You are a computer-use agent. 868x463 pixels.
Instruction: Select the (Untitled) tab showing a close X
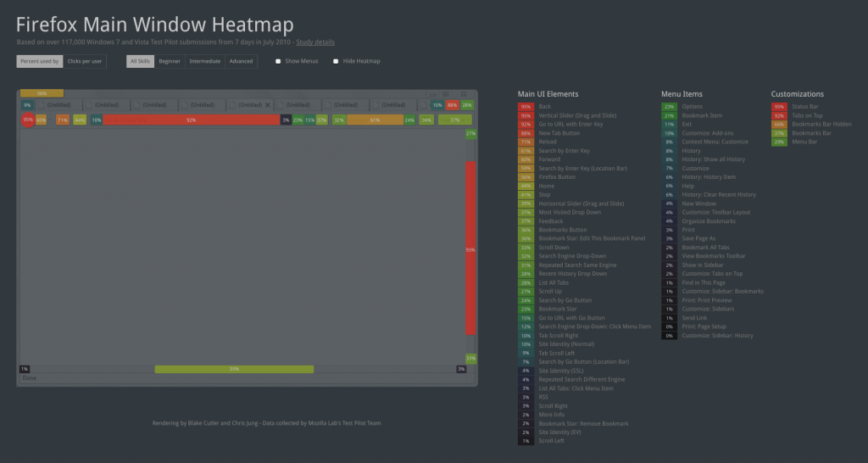coord(250,104)
